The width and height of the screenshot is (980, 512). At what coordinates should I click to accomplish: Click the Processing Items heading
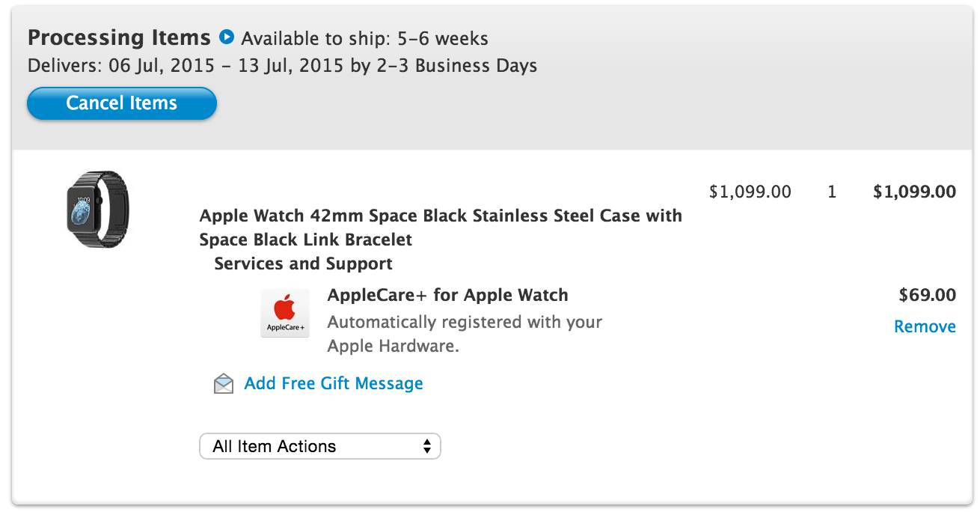point(119,37)
